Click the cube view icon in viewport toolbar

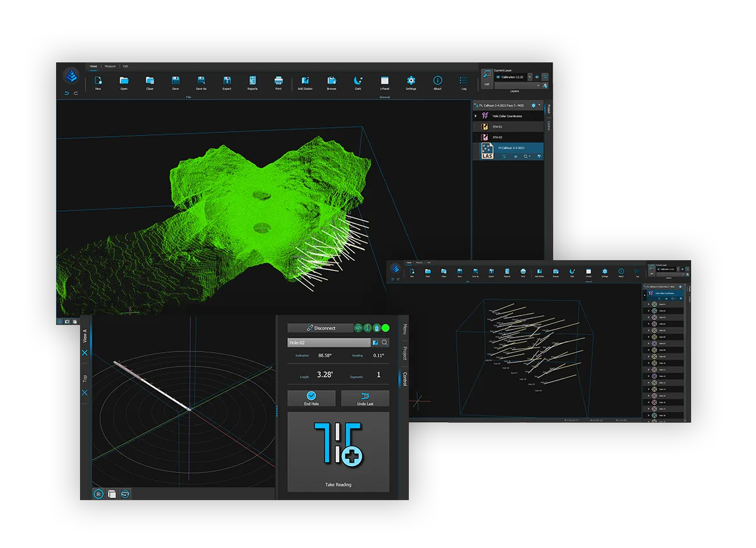tap(112, 494)
